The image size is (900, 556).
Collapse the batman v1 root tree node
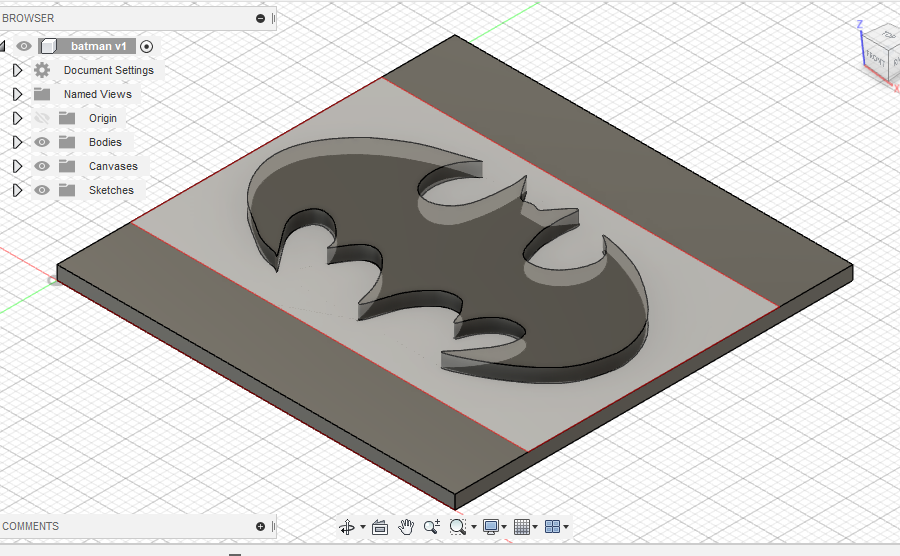click(2, 46)
